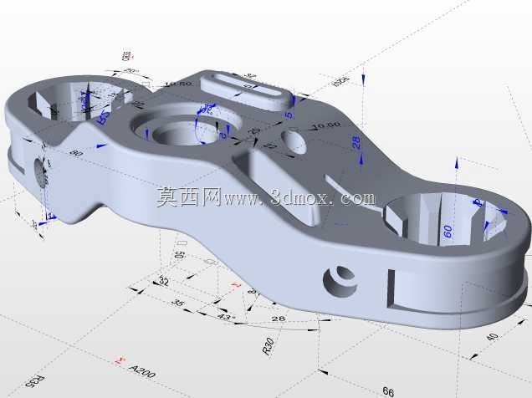
Task: Select the "10.50" dimension near slot
Action: [178, 84]
